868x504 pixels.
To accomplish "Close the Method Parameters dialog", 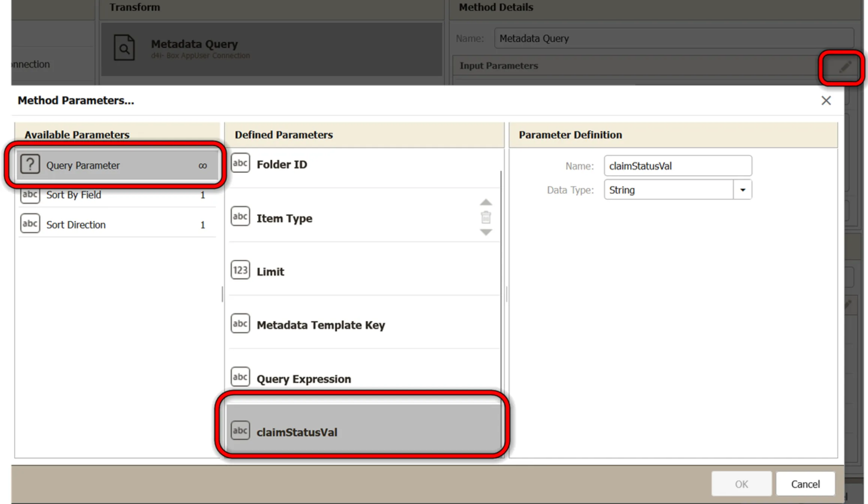I will click(826, 100).
